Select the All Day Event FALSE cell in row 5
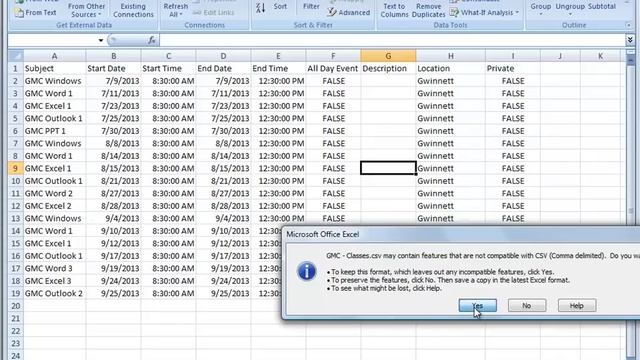 pos(333,118)
